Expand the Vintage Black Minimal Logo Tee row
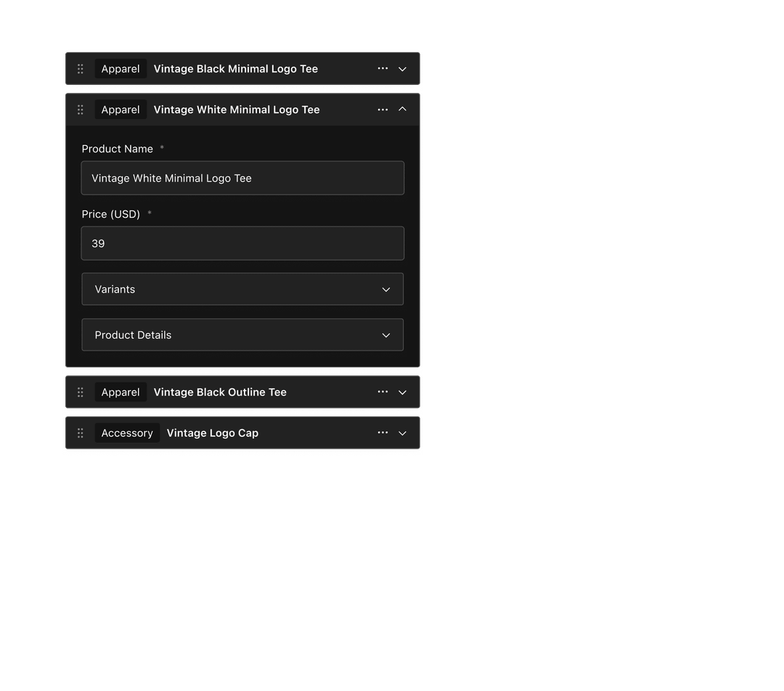Viewport: 784px width, 691px height. tap(403, 69)
